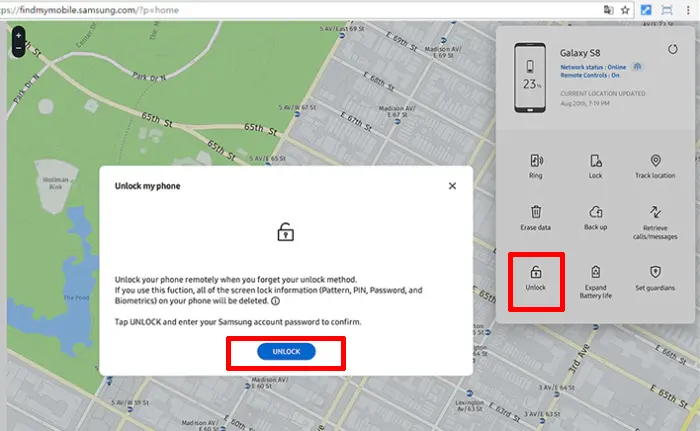Viewport: 700px width, 431px height.
Task: Open Retrieve calls/messages option
Action: click(655, 212)
